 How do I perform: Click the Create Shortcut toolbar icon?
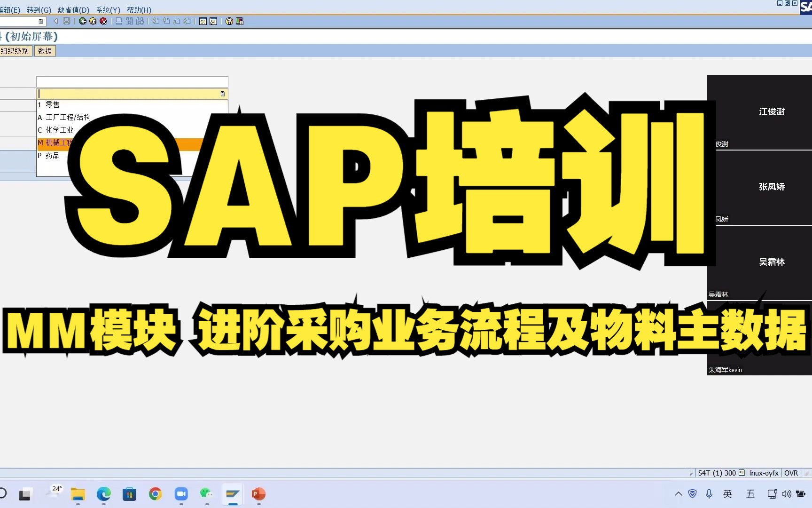coord(213,21)
